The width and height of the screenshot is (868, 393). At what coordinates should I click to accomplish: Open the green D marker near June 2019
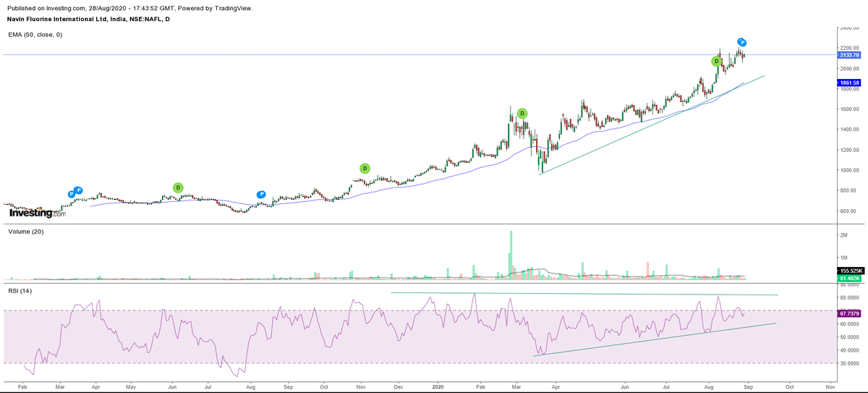[x=178, y=188]
